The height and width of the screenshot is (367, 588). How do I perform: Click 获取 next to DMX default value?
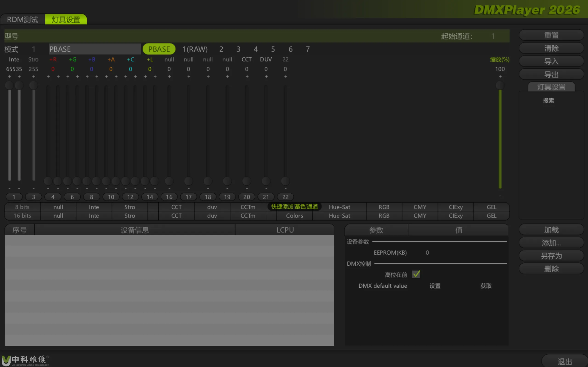coord(486,286)
